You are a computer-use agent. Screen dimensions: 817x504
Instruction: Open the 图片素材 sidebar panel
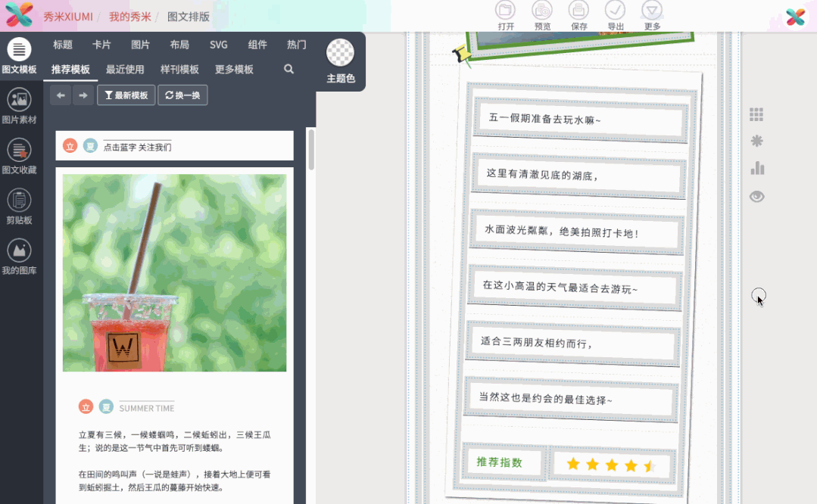pyautogui.click(x=19, y=106)
